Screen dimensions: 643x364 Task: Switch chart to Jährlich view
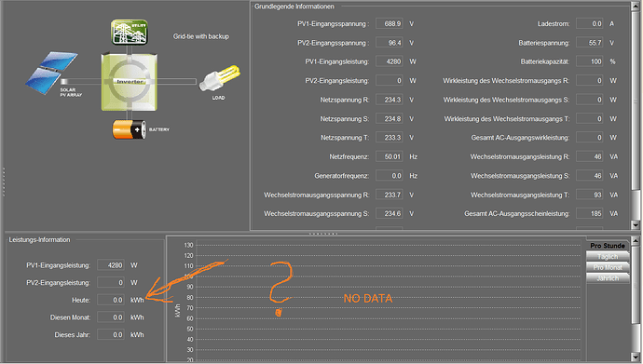(x=608, y=278)
